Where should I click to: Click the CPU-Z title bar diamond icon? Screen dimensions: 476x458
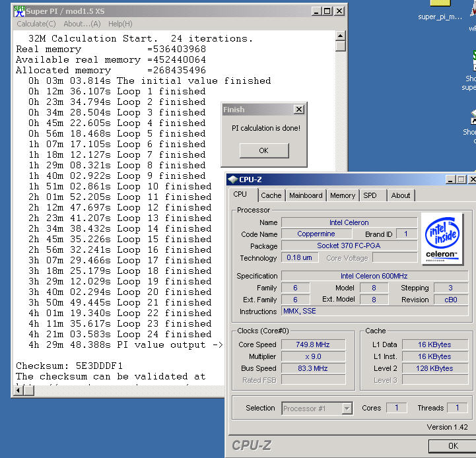232,180
